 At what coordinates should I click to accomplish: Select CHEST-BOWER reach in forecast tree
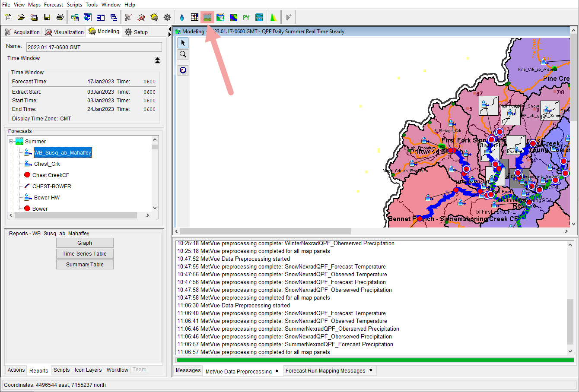pyautogui.click(x=52, y=187)
